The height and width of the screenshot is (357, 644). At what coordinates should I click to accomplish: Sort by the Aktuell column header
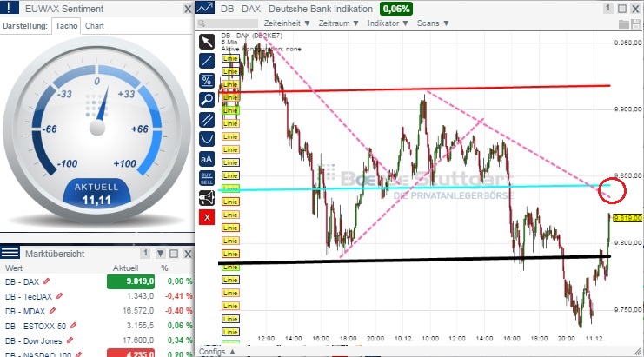(x=125, y=268)
